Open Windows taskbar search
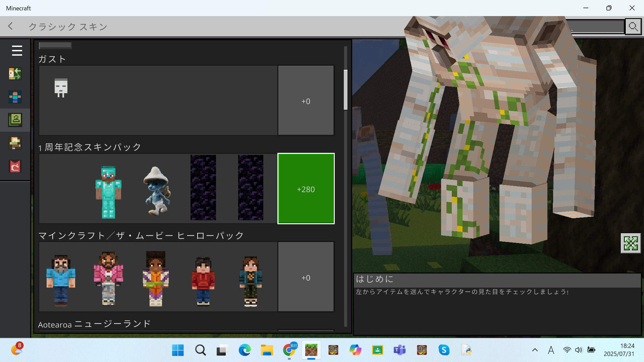Screen dimensions: 644x362 point(200,350)
